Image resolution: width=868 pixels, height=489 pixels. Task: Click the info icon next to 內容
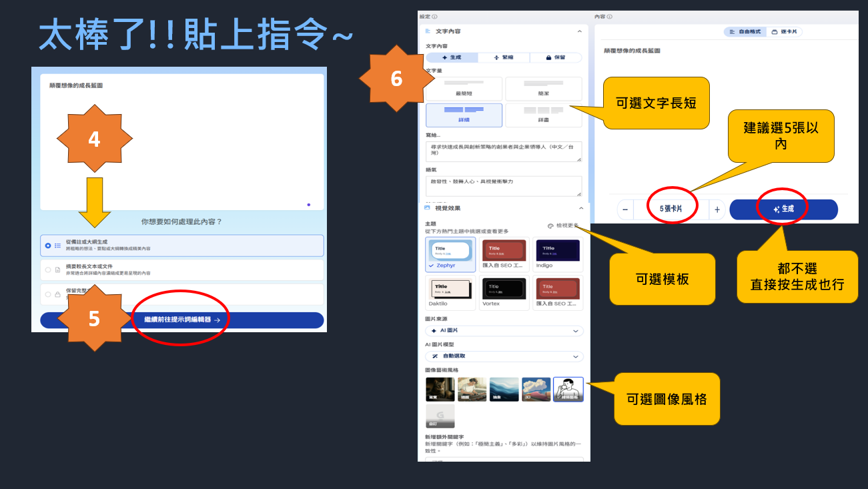click(609, 17)
